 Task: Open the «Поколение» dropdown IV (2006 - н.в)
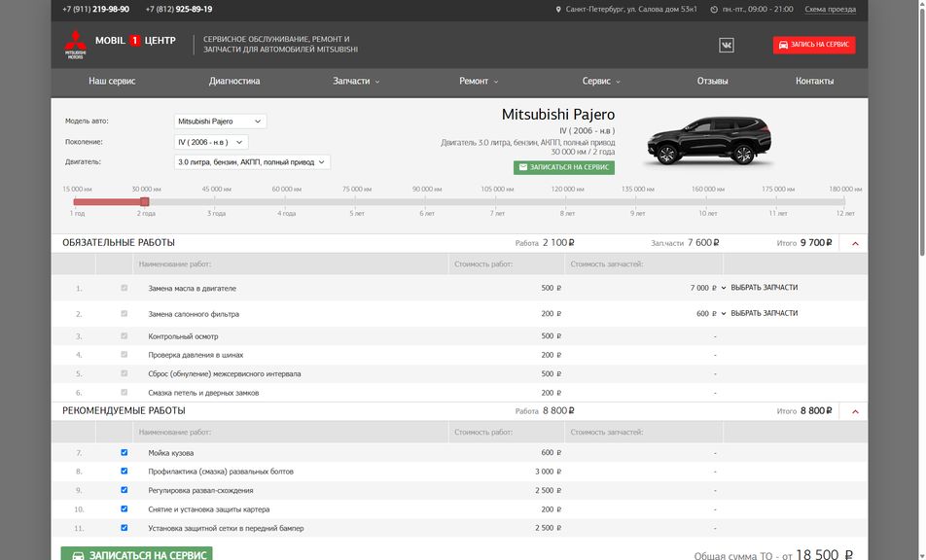(211, 142)
